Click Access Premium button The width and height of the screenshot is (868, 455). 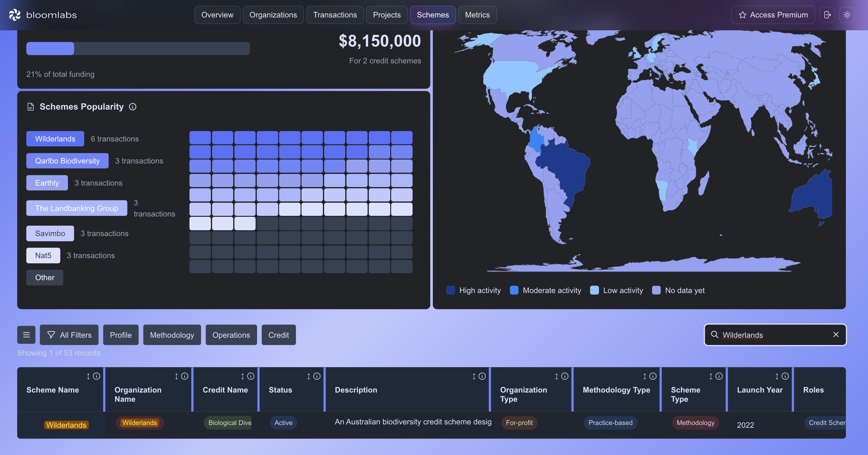click(773, 15)
